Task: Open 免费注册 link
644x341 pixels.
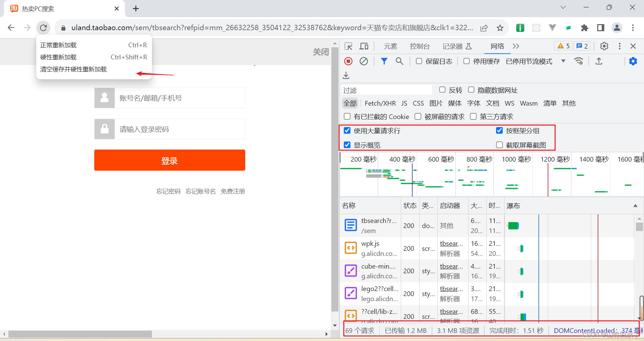Action: 233,191
